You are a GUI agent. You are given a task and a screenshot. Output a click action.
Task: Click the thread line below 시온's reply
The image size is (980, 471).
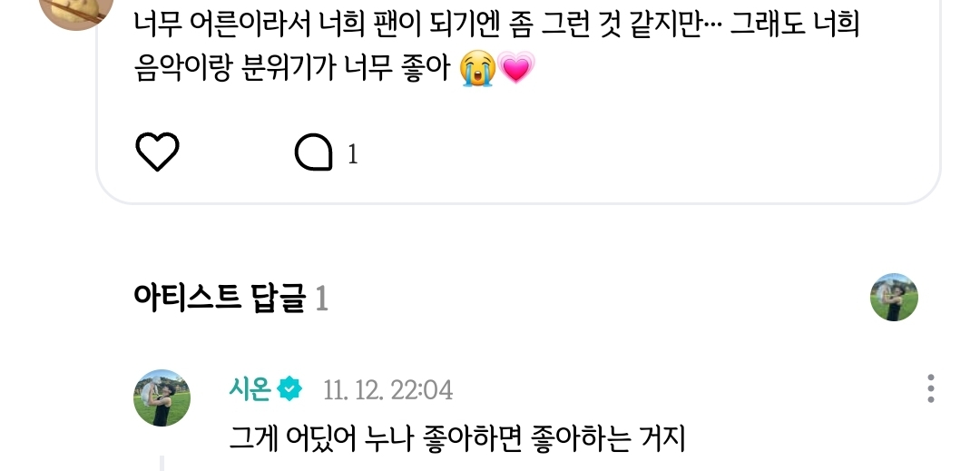pyautogui.click(x=162, y=464)
